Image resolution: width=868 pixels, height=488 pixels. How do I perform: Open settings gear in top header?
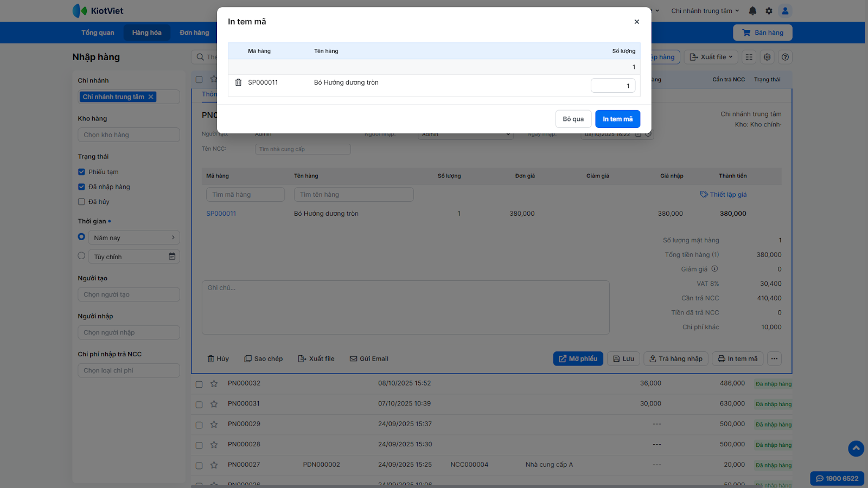(769, 11)
